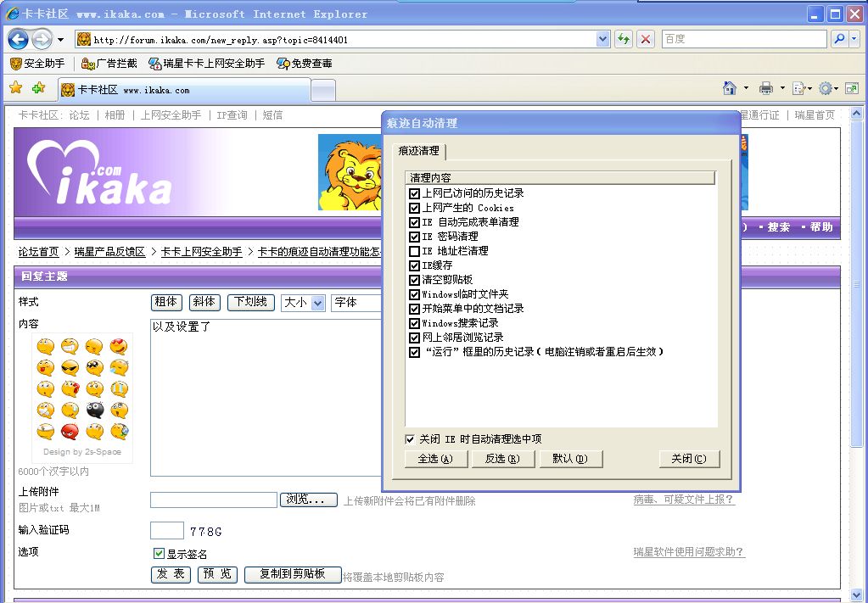
Task: Insert the red angry emoticon
Action: (70, 431)
